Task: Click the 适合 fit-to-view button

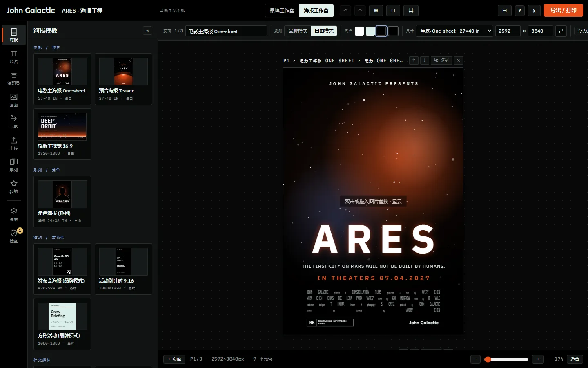Action: 575,359
